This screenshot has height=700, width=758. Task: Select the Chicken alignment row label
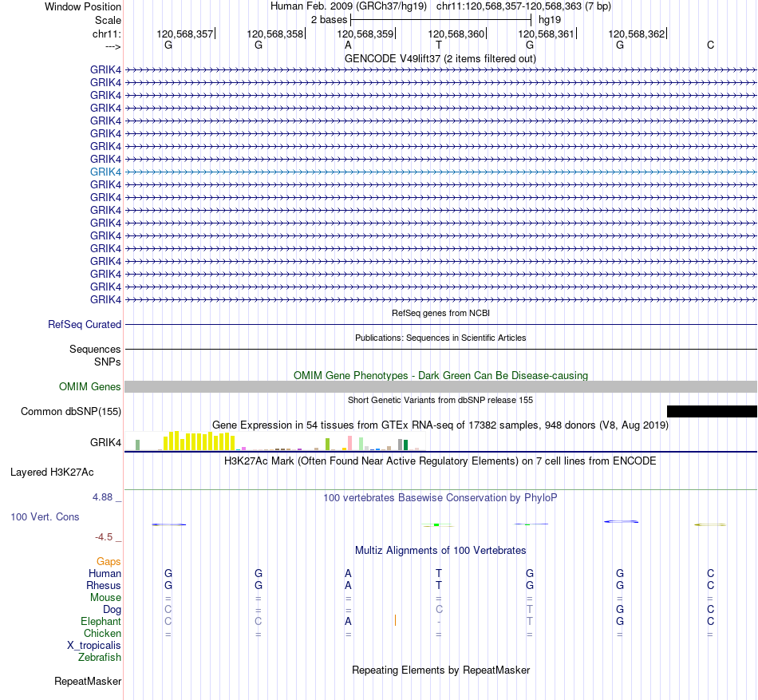(x=102, y=633)
